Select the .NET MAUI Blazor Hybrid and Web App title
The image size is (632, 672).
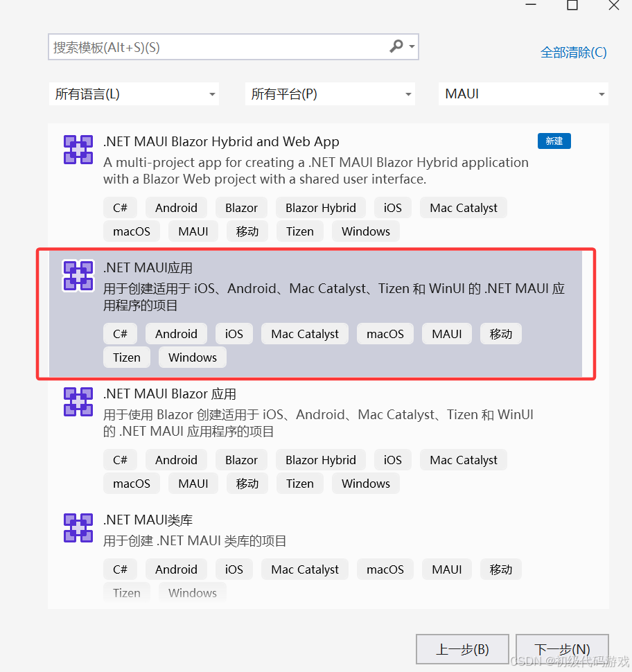click(221, 142)
